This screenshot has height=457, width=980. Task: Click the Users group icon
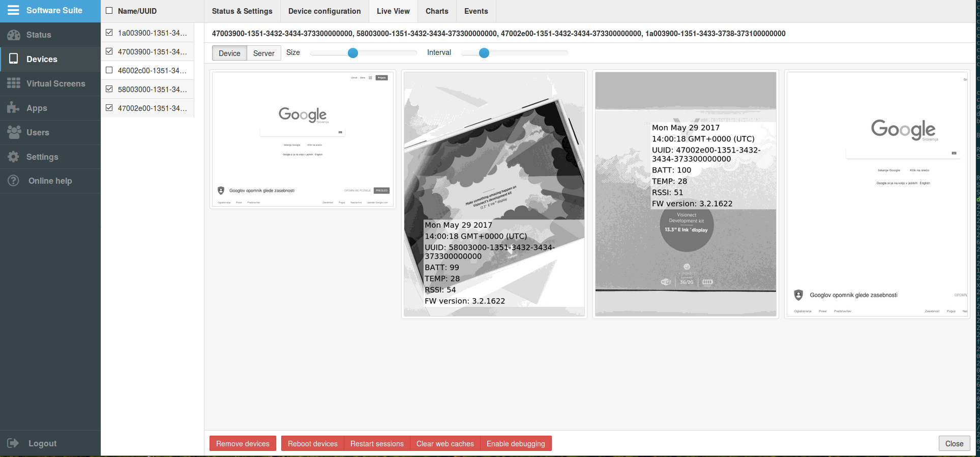(x=14, y=132)
